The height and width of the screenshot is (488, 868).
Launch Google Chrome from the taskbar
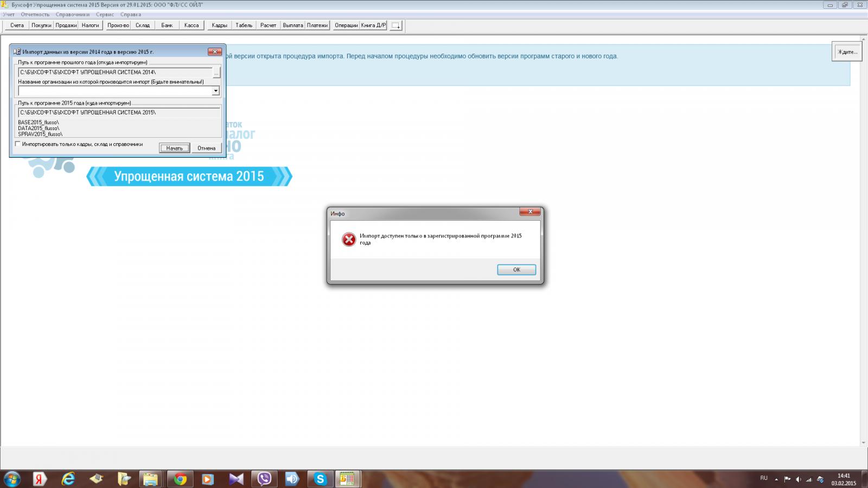tap(180, 479)
